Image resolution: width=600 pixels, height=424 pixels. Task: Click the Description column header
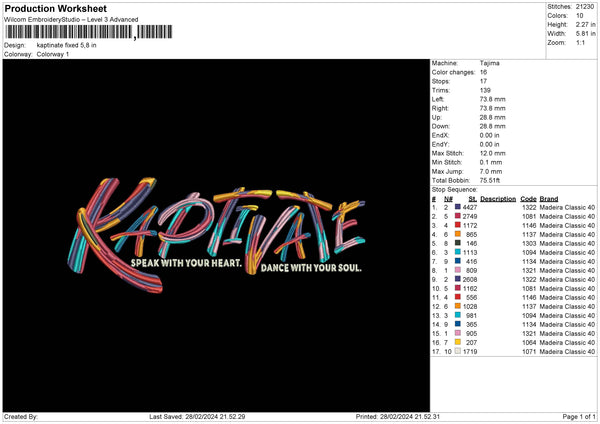tap(498, 199)
